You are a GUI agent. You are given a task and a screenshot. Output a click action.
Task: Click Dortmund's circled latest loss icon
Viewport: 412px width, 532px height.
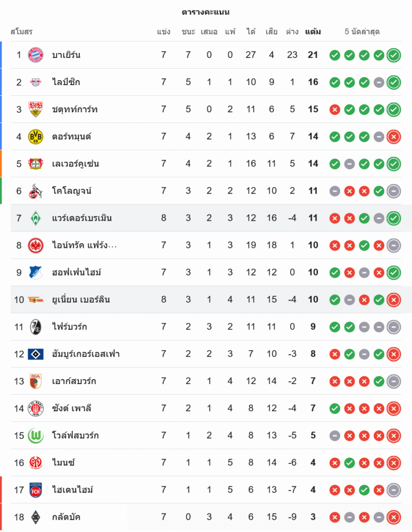(x=394, y=137)
